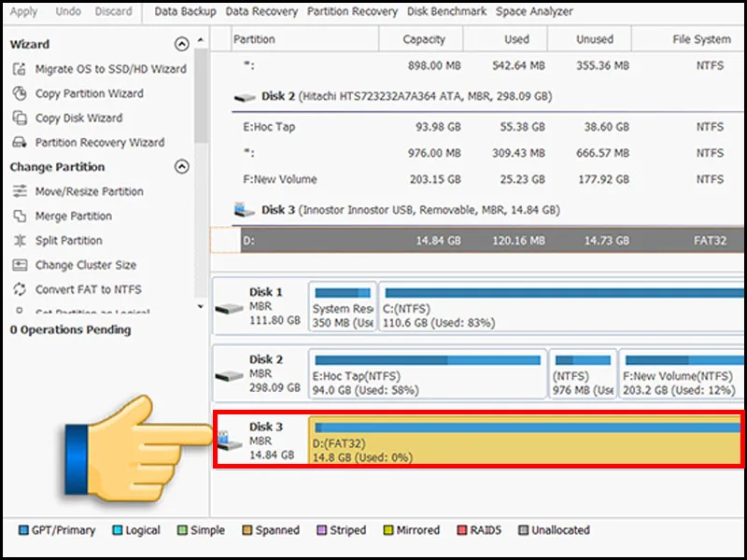Click the Striped legend swatch
Viewport: 747px width, 560px height.
click(x=321, y=530)
